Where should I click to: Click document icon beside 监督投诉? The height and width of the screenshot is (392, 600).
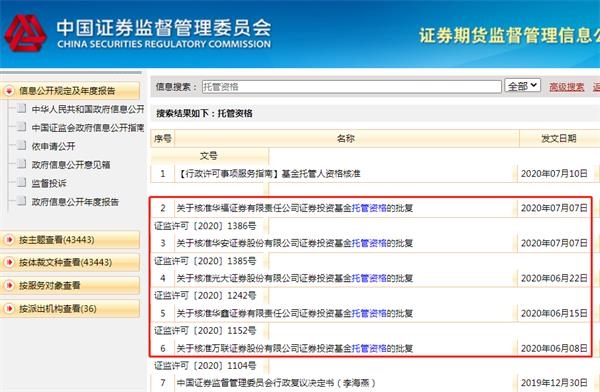pos(22,182)
